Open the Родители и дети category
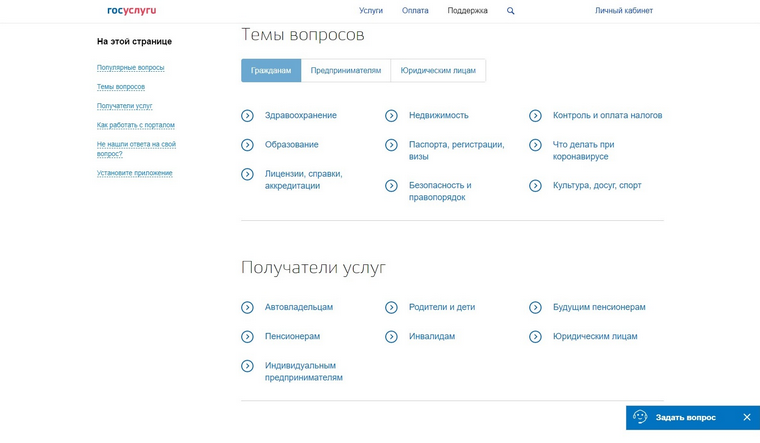 tap(442, 307)
